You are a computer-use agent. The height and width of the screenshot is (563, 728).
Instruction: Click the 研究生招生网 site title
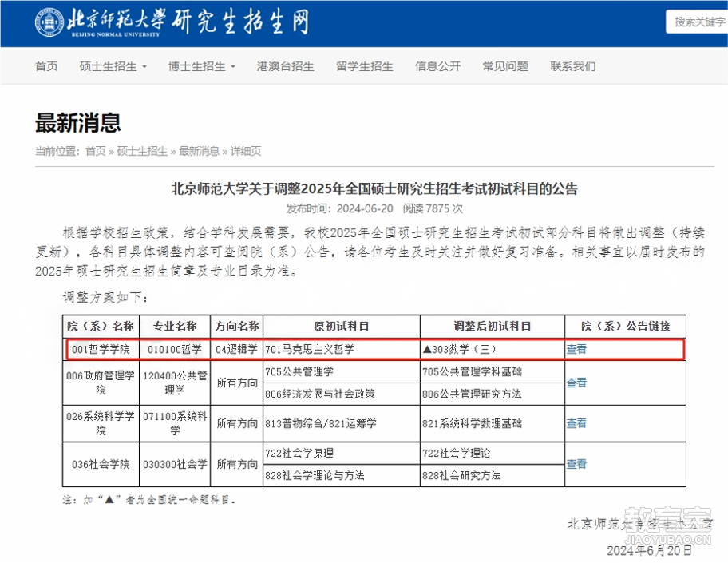(x=240, y=22)
